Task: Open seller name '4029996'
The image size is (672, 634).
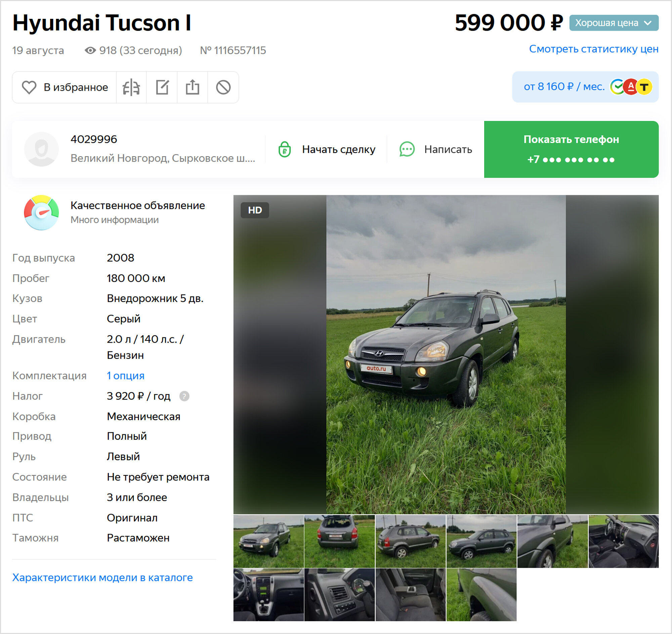Action: (x=94, y=139)
